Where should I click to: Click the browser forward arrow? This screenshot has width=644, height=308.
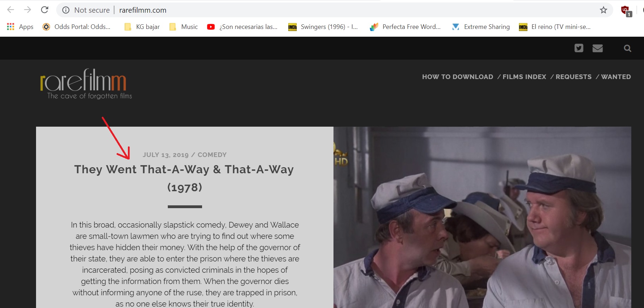point(28,10)
